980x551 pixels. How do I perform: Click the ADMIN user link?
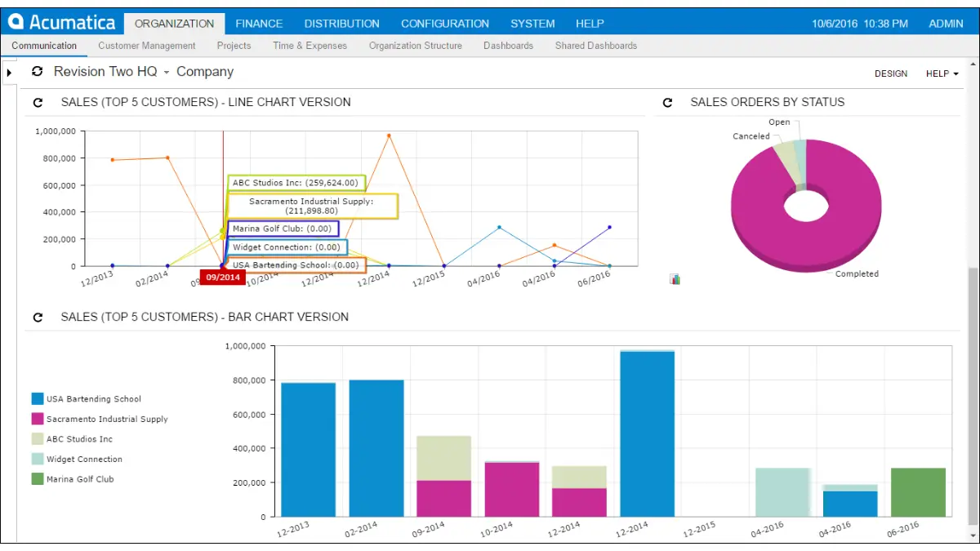point(946,24)
